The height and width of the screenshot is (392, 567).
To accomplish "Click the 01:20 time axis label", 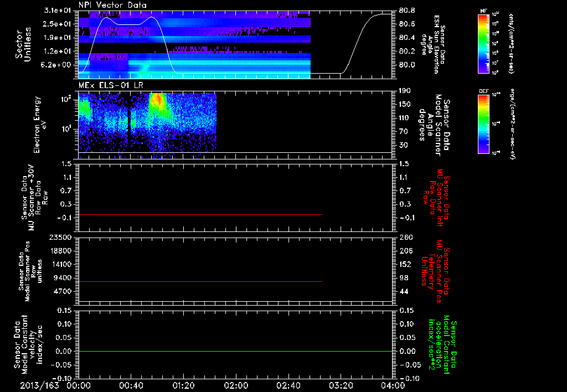I will pyautogui.click(x=183, y=385).
